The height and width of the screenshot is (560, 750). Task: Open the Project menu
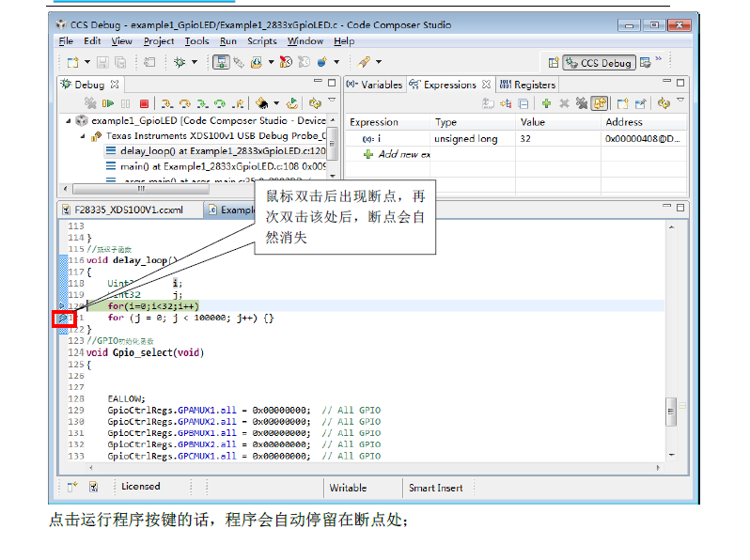click(x=159, y=41)
